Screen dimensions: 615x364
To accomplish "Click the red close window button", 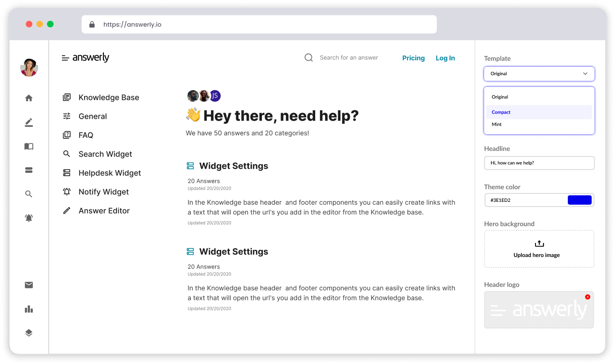I will click(x=29, y=24).
